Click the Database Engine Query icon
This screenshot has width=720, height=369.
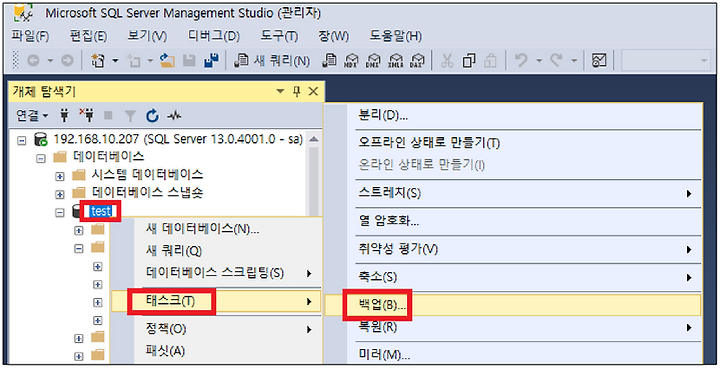point(329,60)
